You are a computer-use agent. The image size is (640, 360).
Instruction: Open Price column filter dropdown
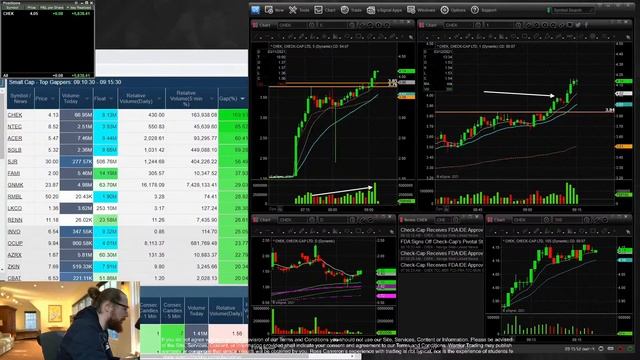[x=53, y=99]
